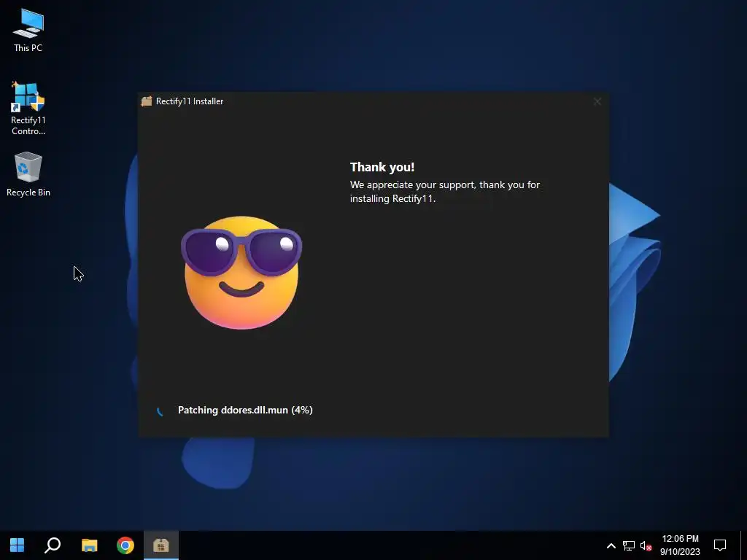Click the Rectify11 Installer title bar icon
The height and width of the screenshot is (560, 747).
click(147, 101)
